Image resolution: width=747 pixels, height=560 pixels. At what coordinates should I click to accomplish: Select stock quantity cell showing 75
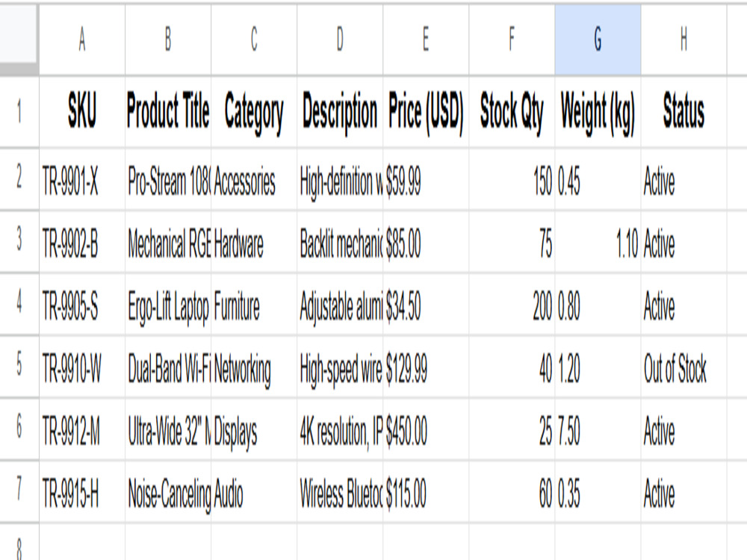(512, 241)
